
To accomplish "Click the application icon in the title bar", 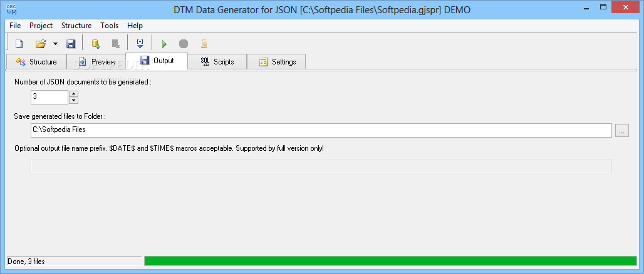I will (11, 9).
